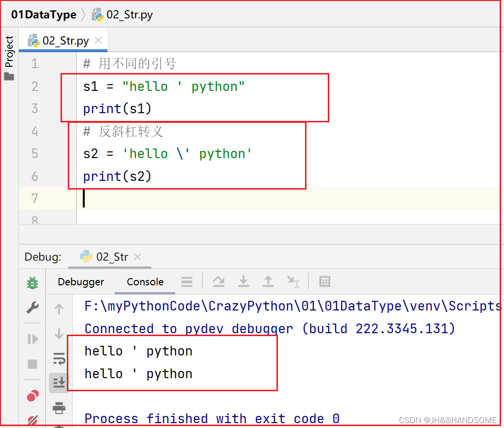Click Run to Cursor icon

(x=293, y=281)
